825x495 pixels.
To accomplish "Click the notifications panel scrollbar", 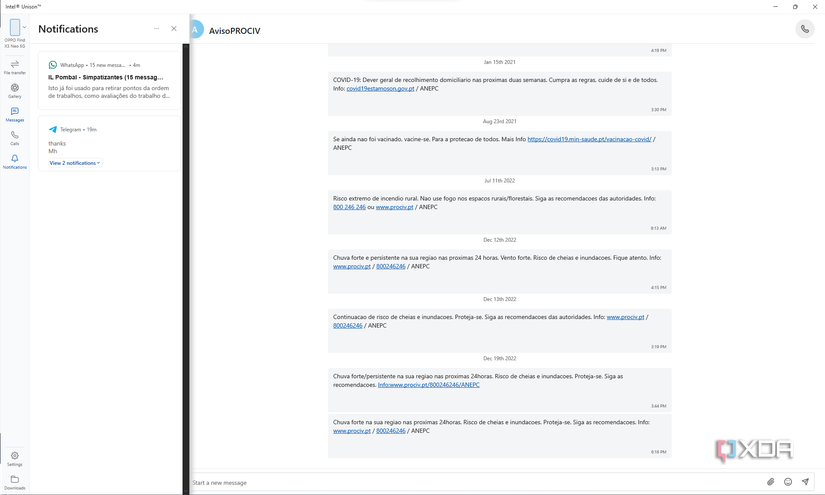I will [x=186, y=268].
